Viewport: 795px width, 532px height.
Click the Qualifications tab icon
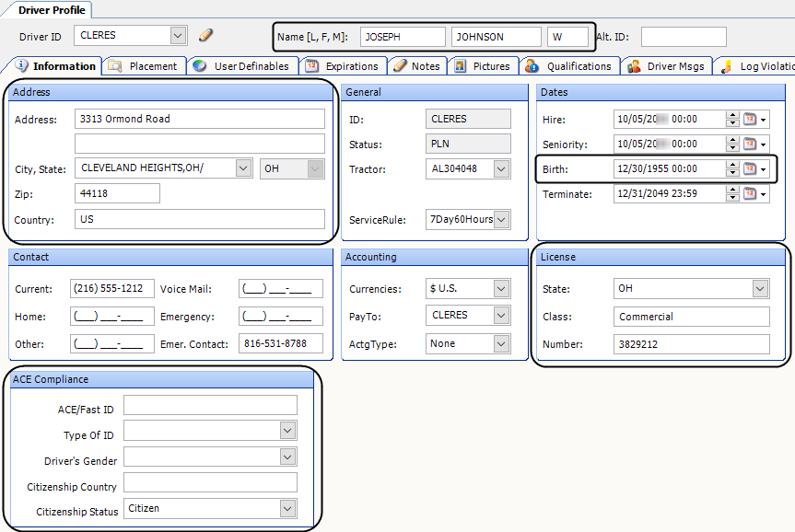pyautogui.click(x=532, y=66)
